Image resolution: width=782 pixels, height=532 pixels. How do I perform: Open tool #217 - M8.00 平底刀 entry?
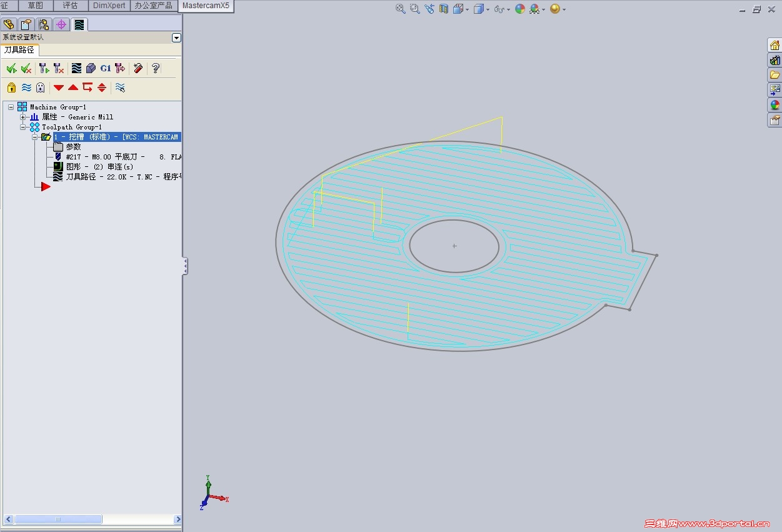click(x=123, y=157)
